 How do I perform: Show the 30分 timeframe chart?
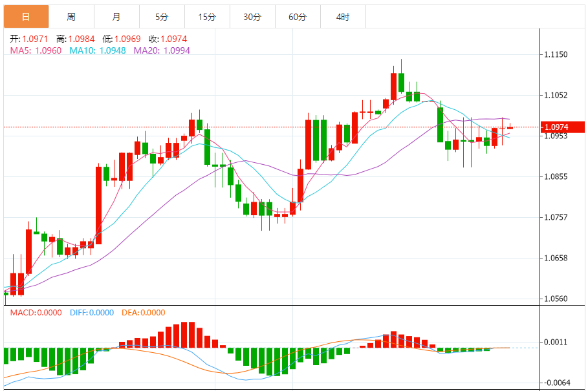[252, 17]
